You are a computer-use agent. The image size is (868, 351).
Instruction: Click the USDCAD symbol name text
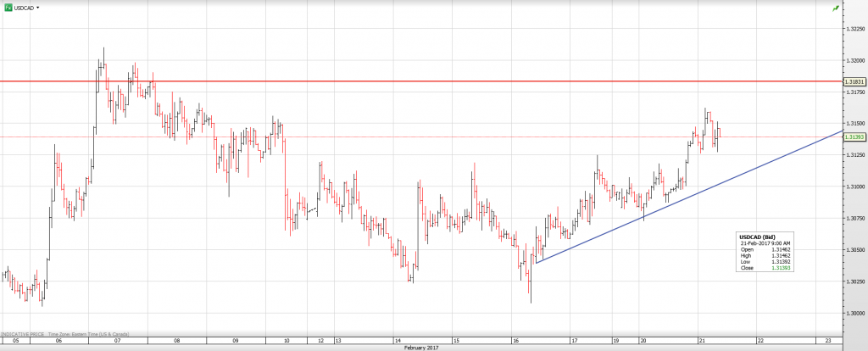coord(25,8)
